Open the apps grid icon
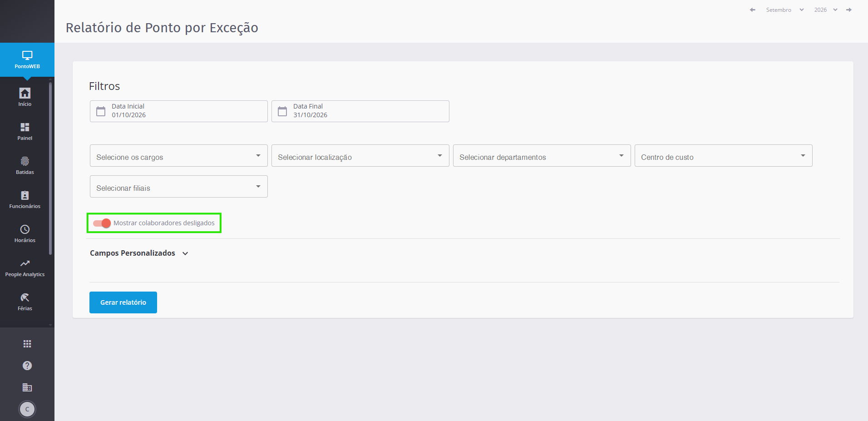This screenshot has width=868, height=421. tap(27, 344)
